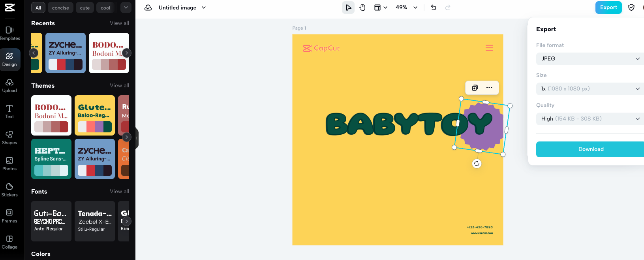Expand the JPEG file format dropdown

pos(590,58)
